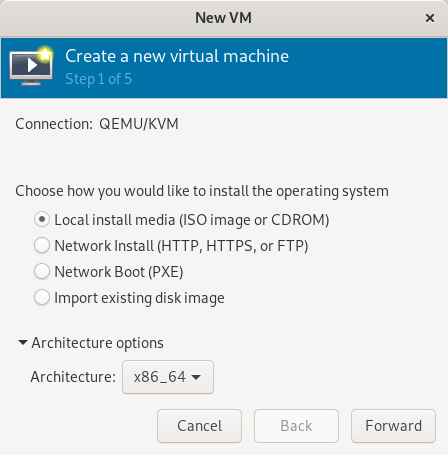Go to the next step with Forward
The height and width of the screenshot is (455, 448).
[393, 426]
